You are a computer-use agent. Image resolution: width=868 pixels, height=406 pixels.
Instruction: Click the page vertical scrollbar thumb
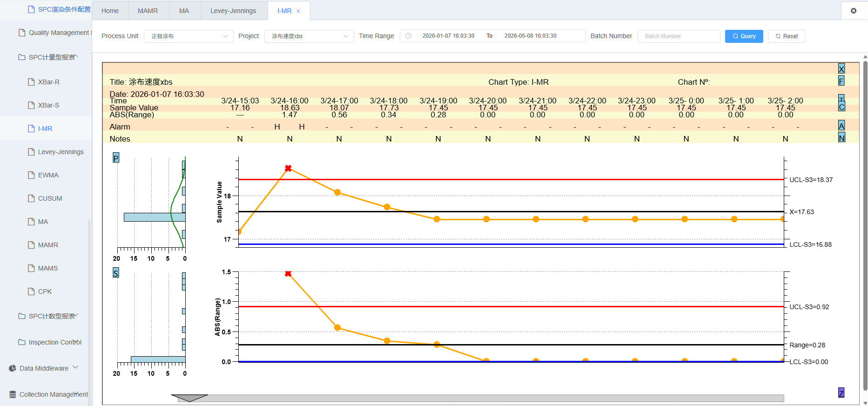pos(865,226)
